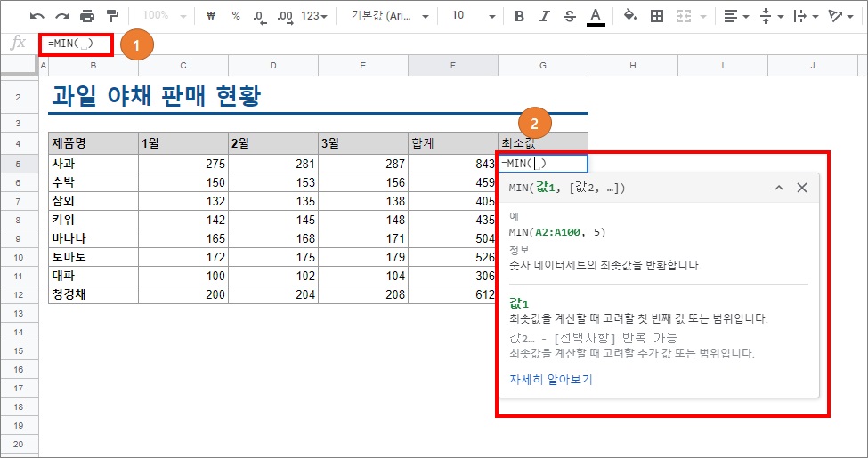The width and height of the screenshot is (868, 458).
Task: Click the '제품명' header cell
Action: [93, 143]
